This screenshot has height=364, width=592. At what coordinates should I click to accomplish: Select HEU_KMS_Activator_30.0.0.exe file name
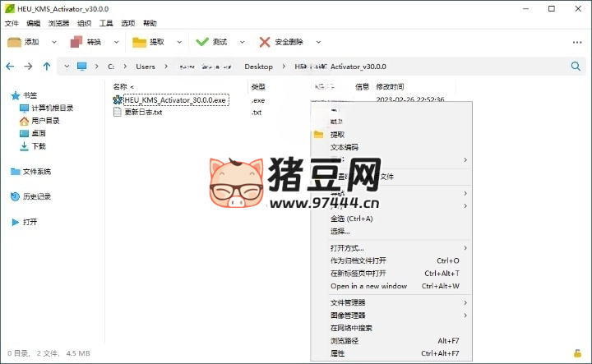click(176, 100)
